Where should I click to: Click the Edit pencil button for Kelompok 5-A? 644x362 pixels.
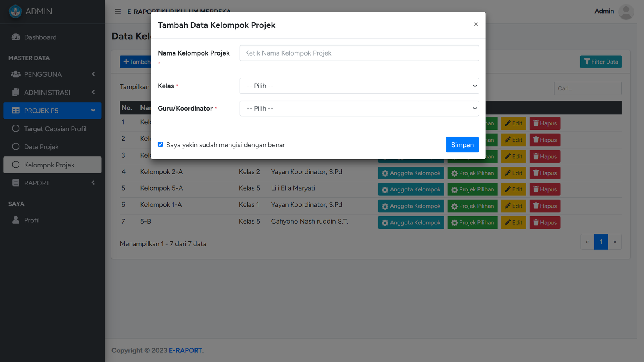coord(513,189)
